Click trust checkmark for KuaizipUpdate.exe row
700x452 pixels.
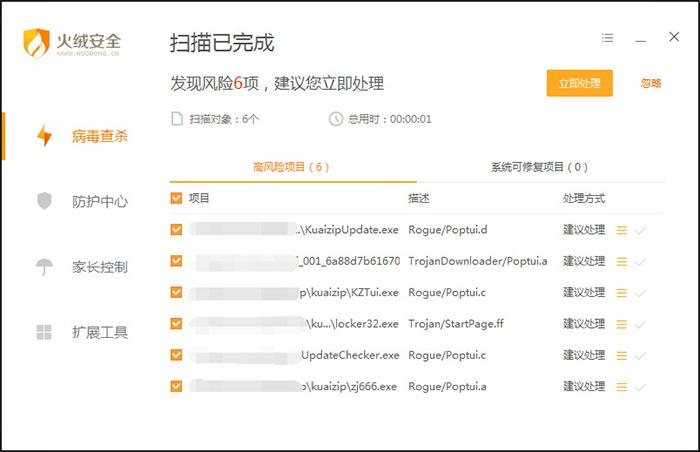[x=640, y=230]
